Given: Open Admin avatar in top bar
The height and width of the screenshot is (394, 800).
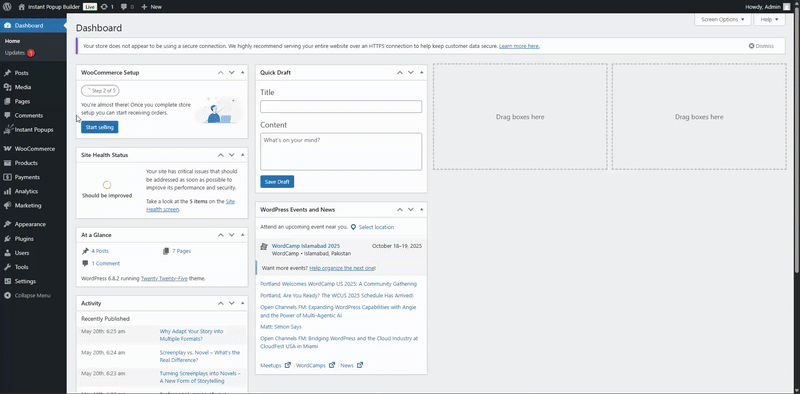Looking at the screenshot, I should [786, 7].
